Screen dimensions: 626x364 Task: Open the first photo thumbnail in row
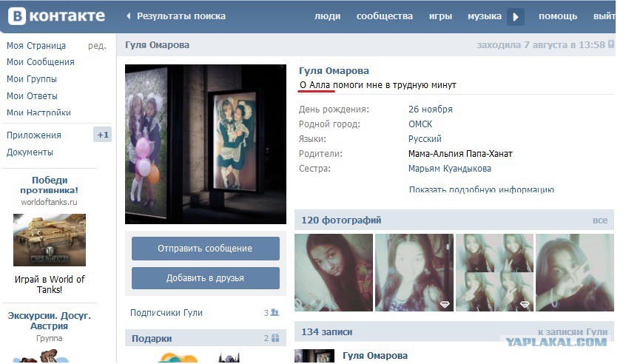point(334,272)
